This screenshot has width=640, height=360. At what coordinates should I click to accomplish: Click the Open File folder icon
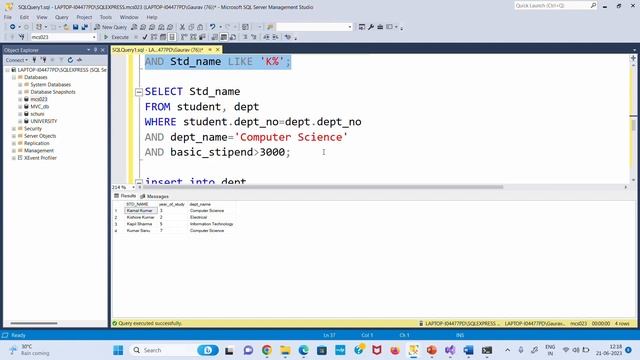click(x=66, y=27)
